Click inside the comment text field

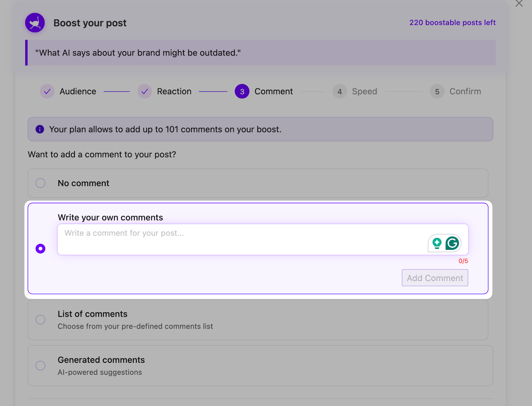233,239
